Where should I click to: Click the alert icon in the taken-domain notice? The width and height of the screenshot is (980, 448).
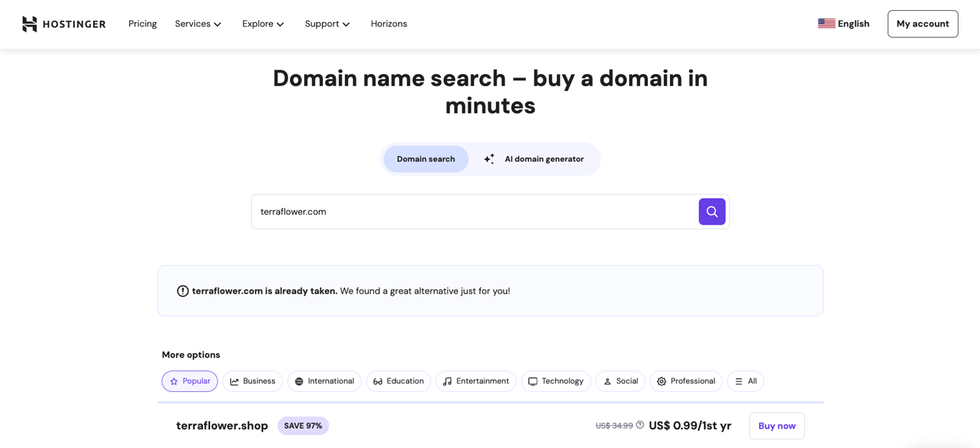183,290
